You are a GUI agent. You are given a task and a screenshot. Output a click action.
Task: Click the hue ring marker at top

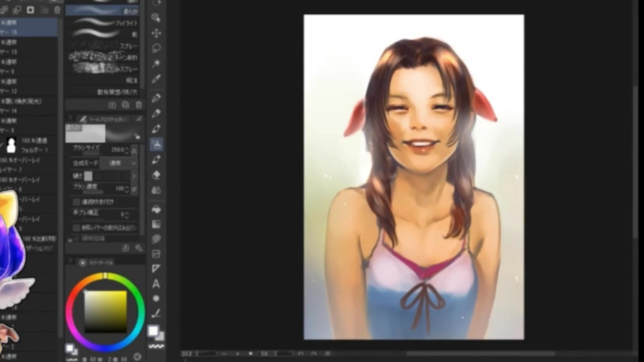pyautogui.click(x=105, y=276)
